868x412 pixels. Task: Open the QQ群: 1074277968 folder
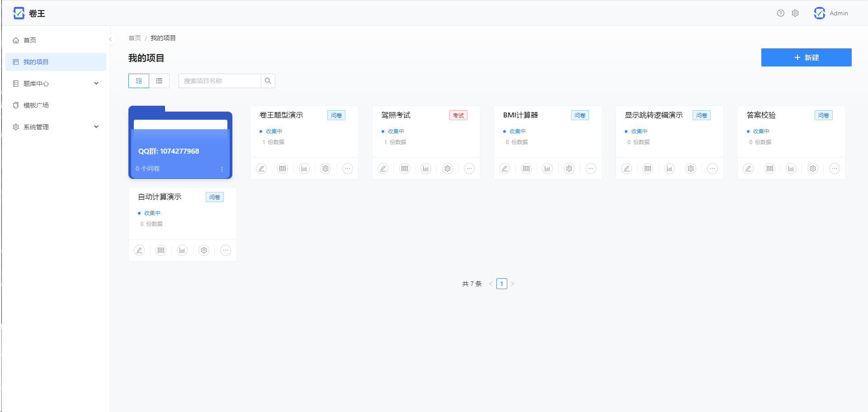click(x=180, y=143)
